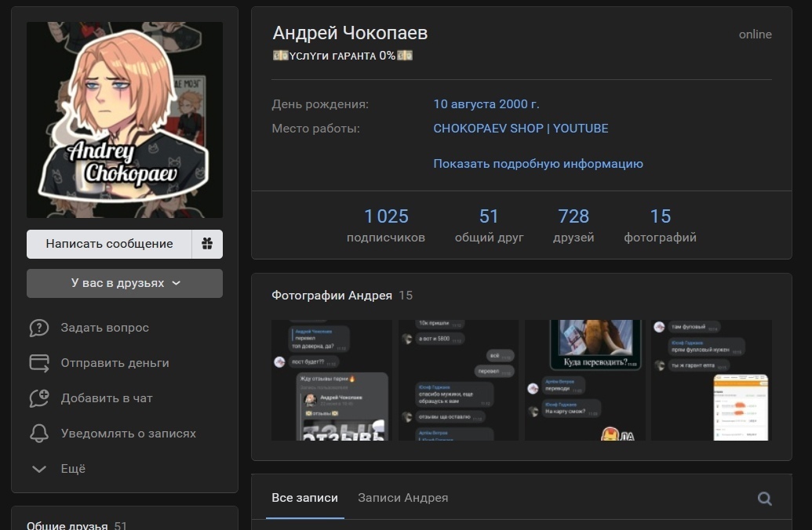The width and height of the screenshot is (812, 530).
Task: Switch to the Записи Андрея tab
Action: (x=402, y=498)
